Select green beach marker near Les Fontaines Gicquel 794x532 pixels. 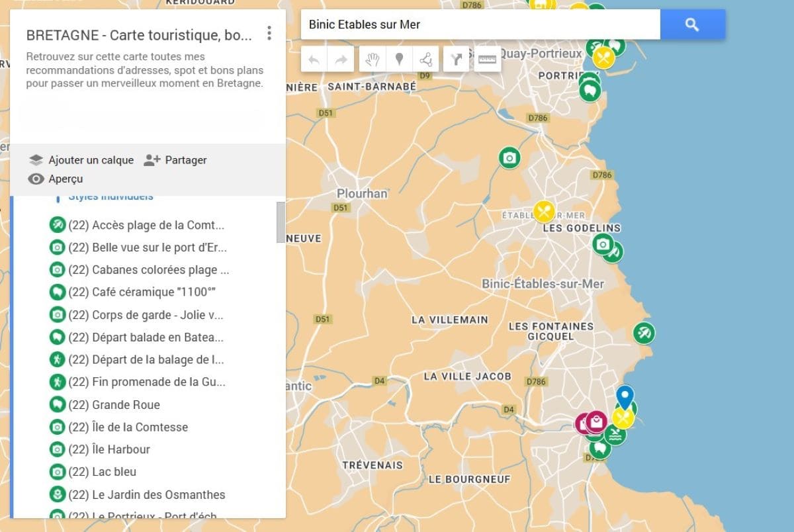click(x=644, y=333)
